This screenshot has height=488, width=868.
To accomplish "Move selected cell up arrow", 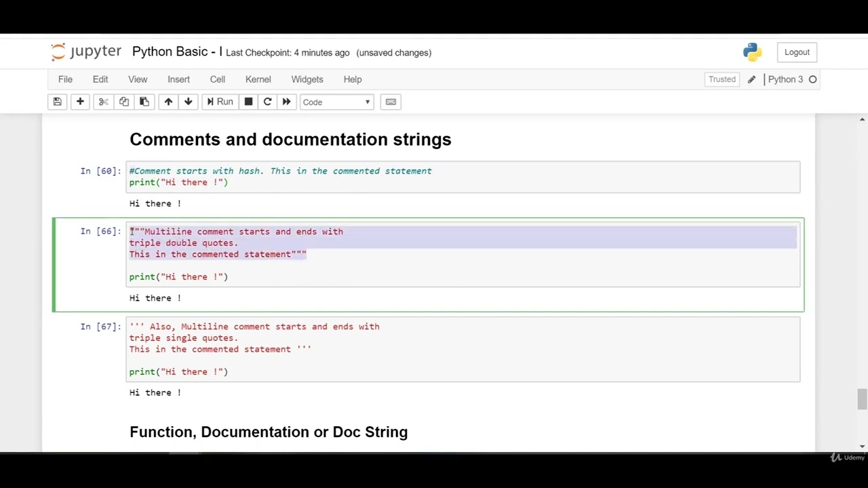I will click(168, 102).
